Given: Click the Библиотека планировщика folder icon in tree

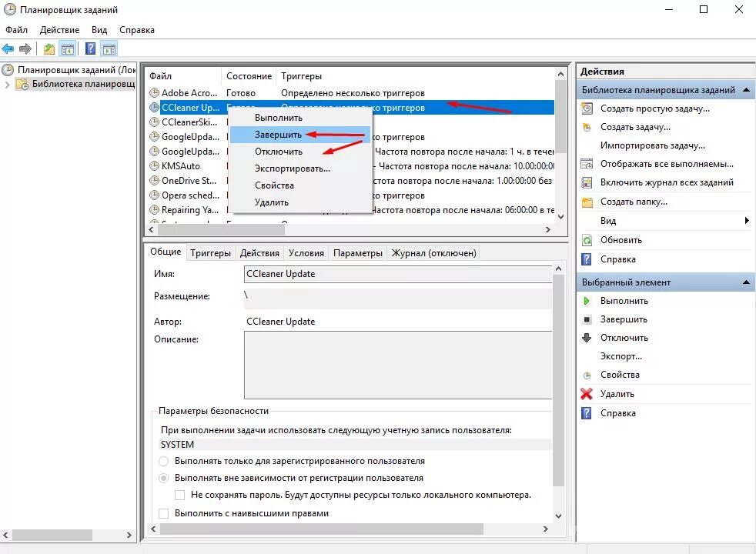Looking at the screenshot, I should [22, 85].
